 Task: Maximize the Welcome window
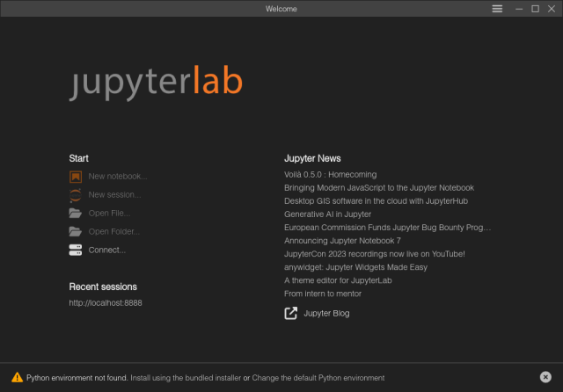pyautogui.click(x=535, y=9)
